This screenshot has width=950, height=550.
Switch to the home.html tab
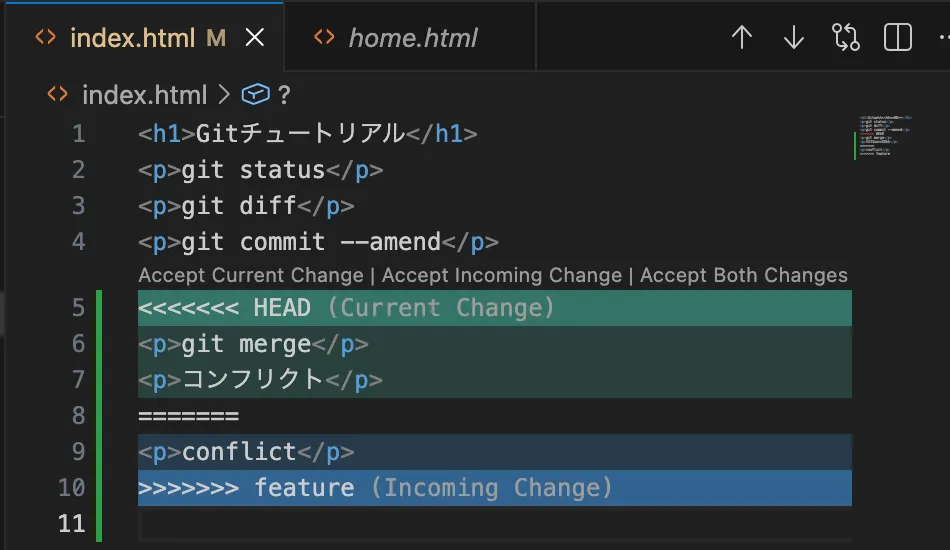[412, 38]
